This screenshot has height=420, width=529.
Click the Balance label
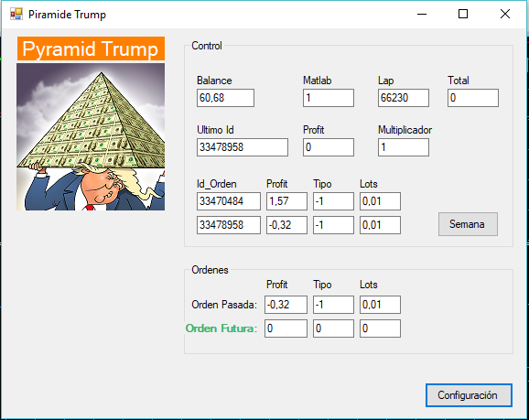pyautogui.click(x=214, y=81)
